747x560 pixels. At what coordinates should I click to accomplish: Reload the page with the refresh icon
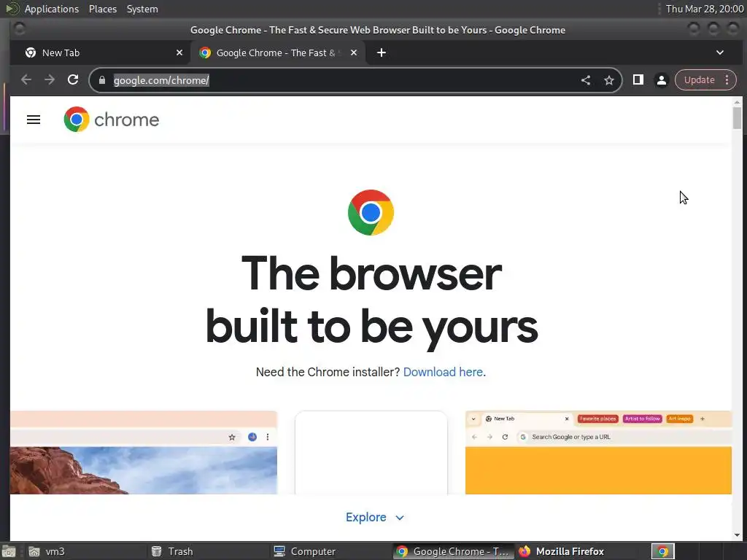[x=73, y=79]
